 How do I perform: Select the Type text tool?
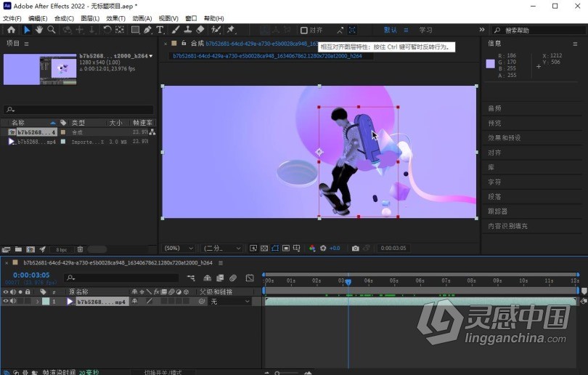tap(160, 30)
